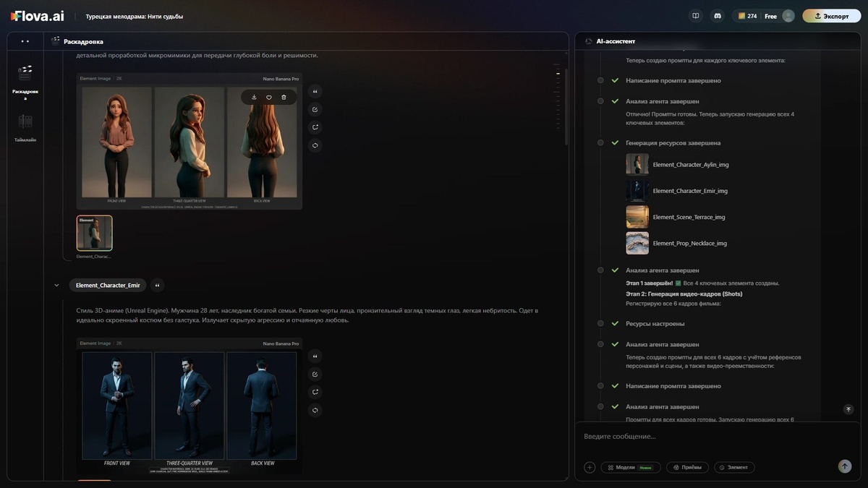Click the Раскадровка panel header
The width and height of the screenshot is (868, 488).
click(x=77, y=41)
